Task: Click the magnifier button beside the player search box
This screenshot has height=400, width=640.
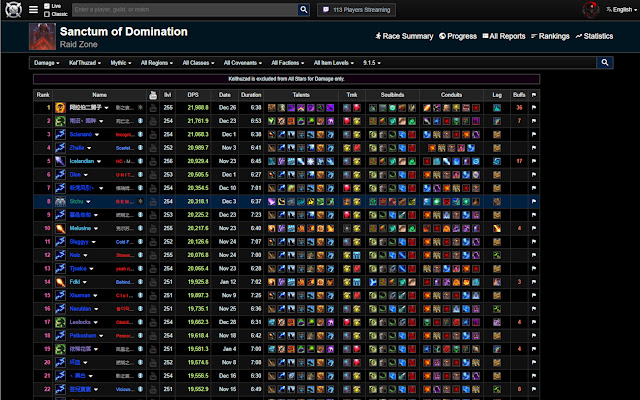Action: pos(304,9)
